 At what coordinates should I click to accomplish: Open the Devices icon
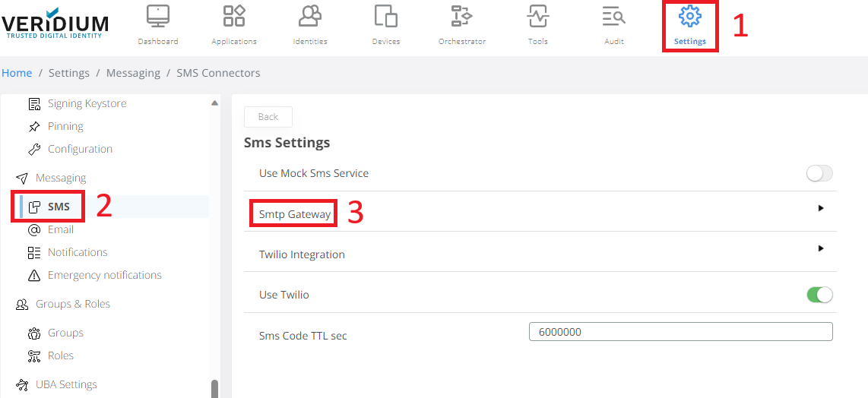click(386, 17)
